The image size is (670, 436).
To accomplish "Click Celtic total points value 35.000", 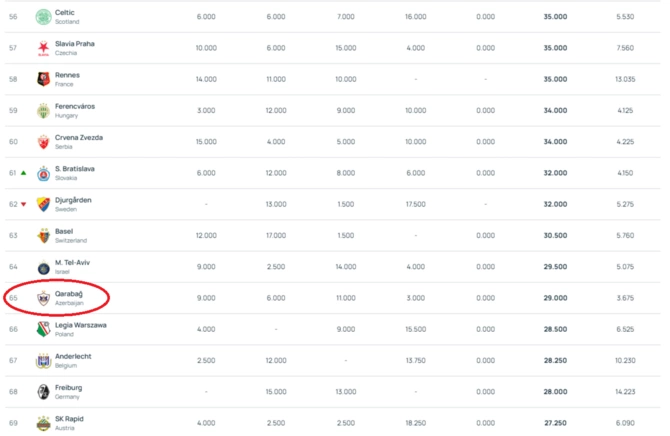I will (555, 17).
